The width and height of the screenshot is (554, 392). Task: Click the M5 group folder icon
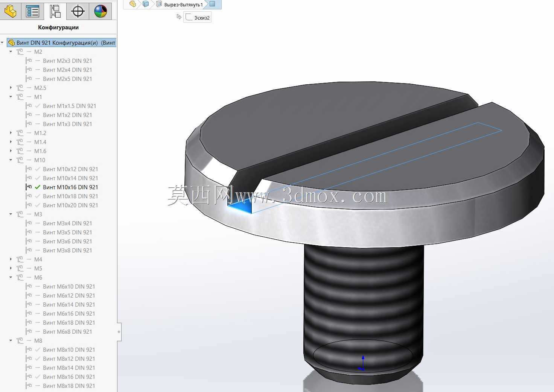20,268
